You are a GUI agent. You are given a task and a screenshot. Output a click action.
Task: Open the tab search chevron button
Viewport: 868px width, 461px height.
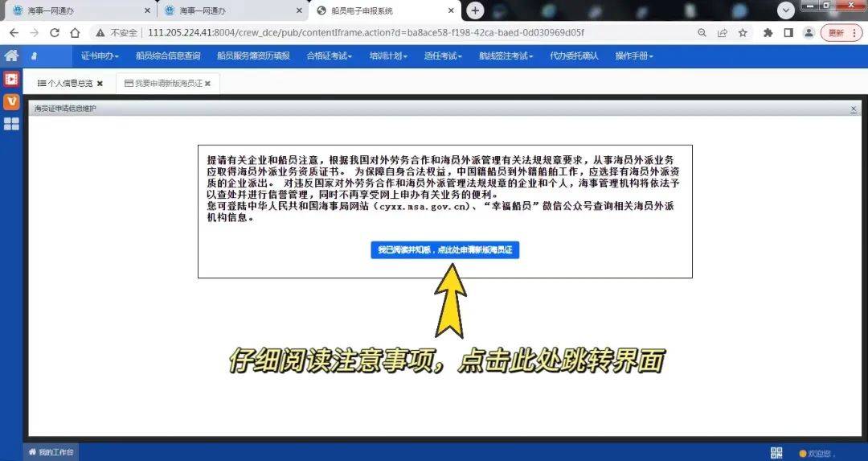(785, 10)
